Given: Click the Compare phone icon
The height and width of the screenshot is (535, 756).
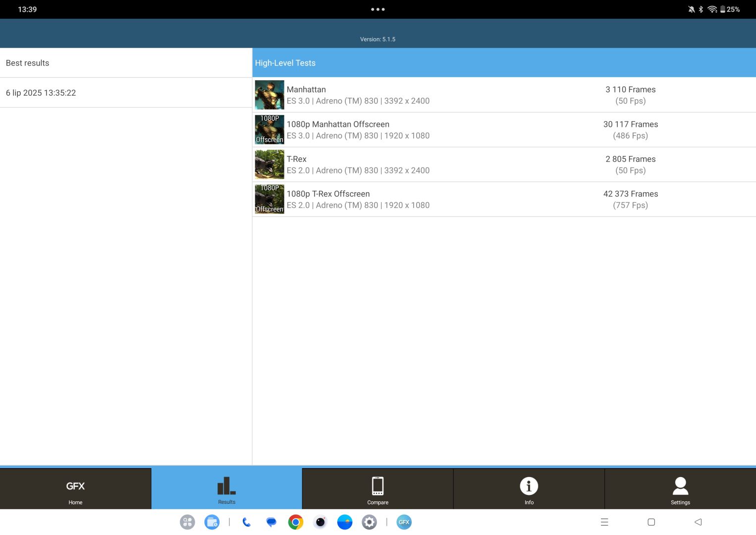Looking at the screenshot, I should click(x=378, y=486).
